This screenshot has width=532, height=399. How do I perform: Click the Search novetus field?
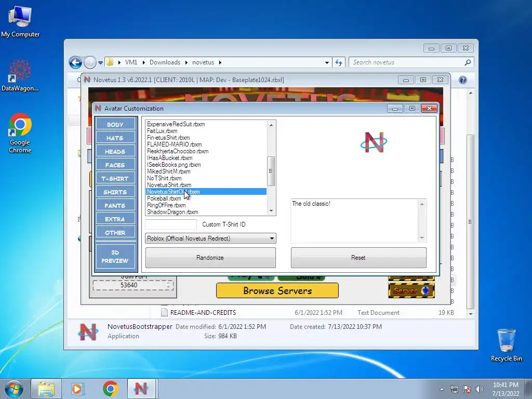(406, 62)
